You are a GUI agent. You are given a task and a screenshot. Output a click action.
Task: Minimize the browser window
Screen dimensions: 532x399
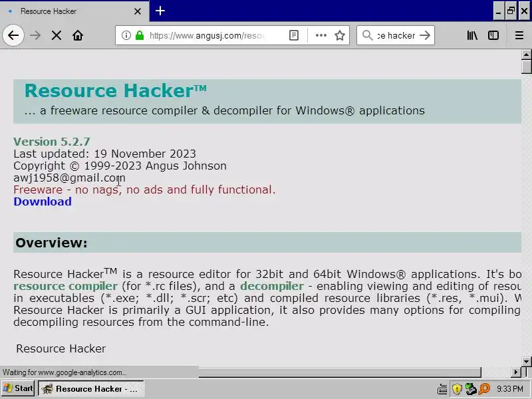point(498,11)
